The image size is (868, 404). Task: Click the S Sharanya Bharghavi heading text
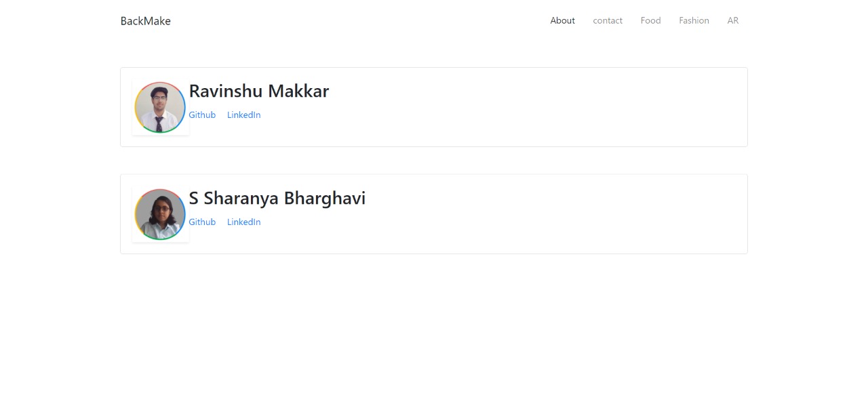click(x=277, y=198)
